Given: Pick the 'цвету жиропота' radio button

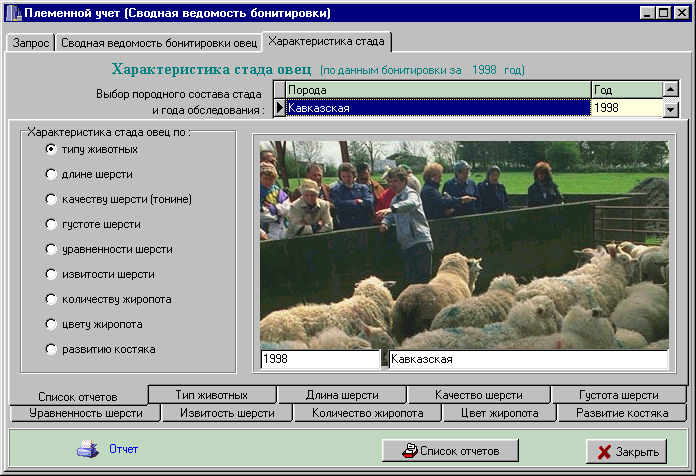Looking at the screenshot, I should pos(50,324).
